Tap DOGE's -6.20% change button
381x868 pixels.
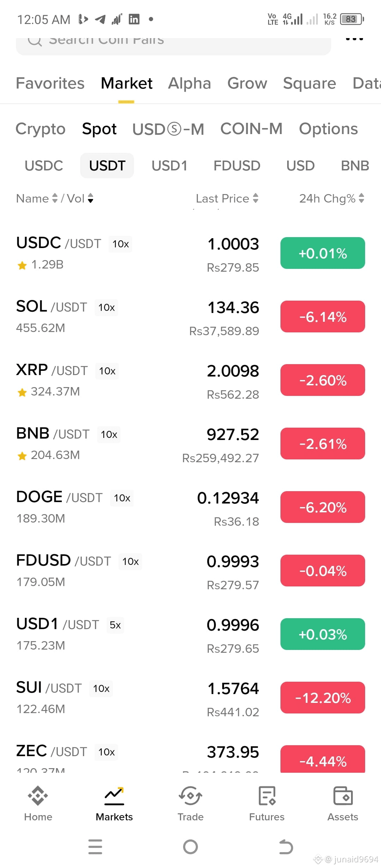pos(323,507)
